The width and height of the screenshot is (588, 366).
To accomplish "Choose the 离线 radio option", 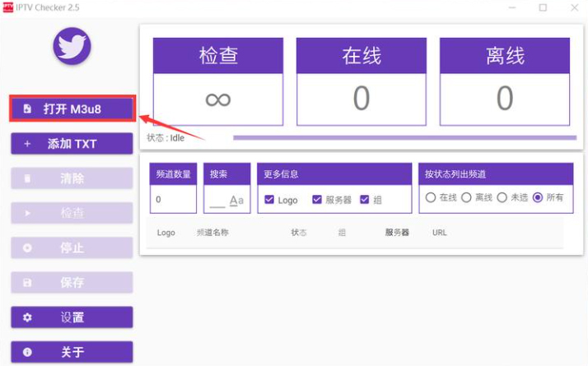I will pyautogui.click(x=466, y=198).
